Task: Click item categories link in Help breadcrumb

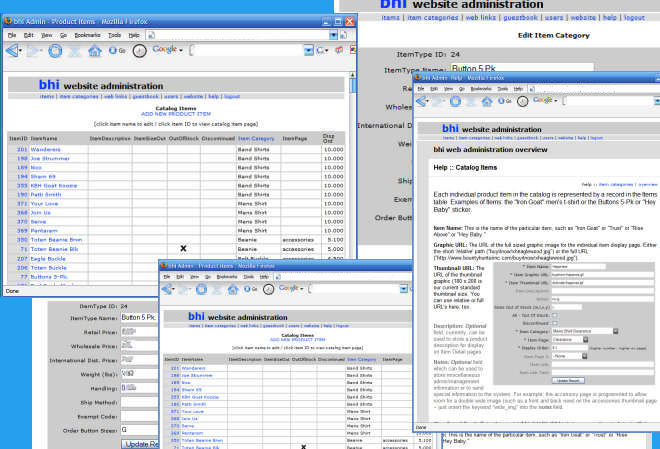Action: click(x=616, y=184)
